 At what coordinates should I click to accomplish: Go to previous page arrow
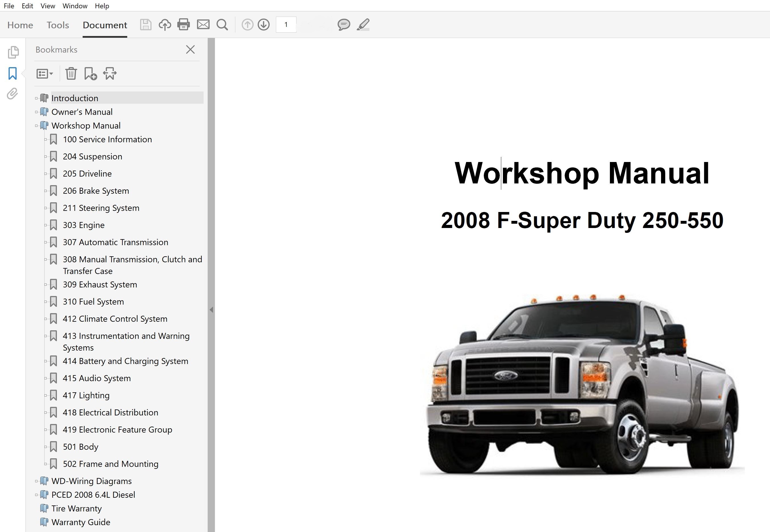pos(247,25)
